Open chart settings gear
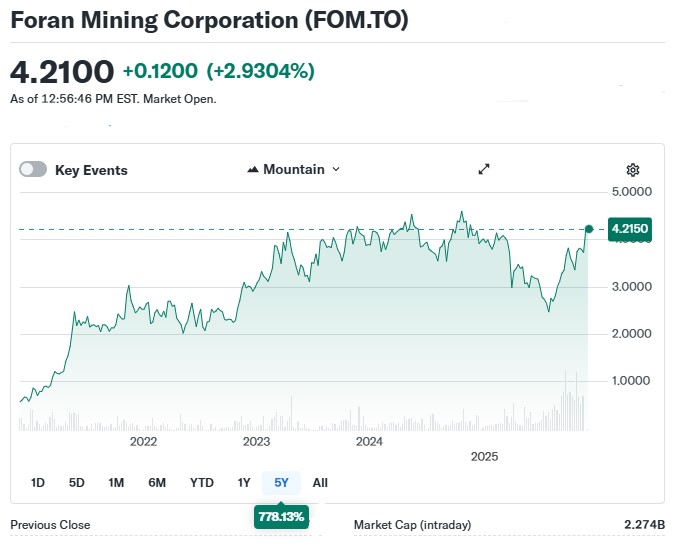The height and width of the screenshot is (545, 674). pyautogui.click(x=632, y=170)
